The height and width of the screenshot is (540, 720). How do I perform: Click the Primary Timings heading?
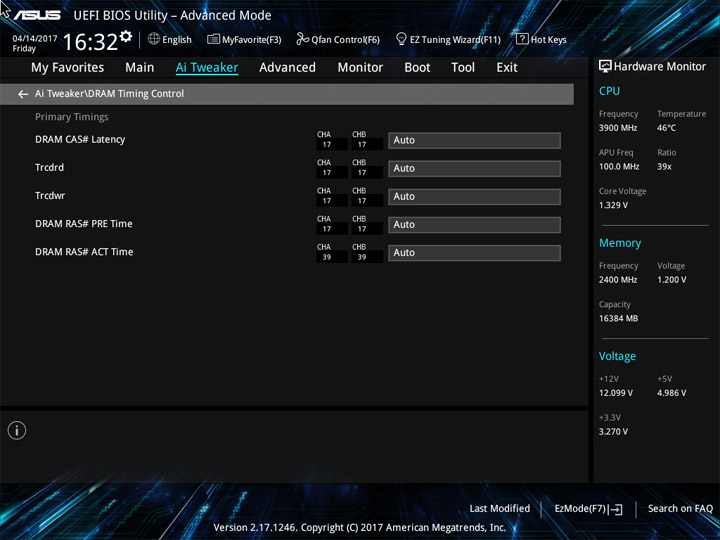coord(72,117)
